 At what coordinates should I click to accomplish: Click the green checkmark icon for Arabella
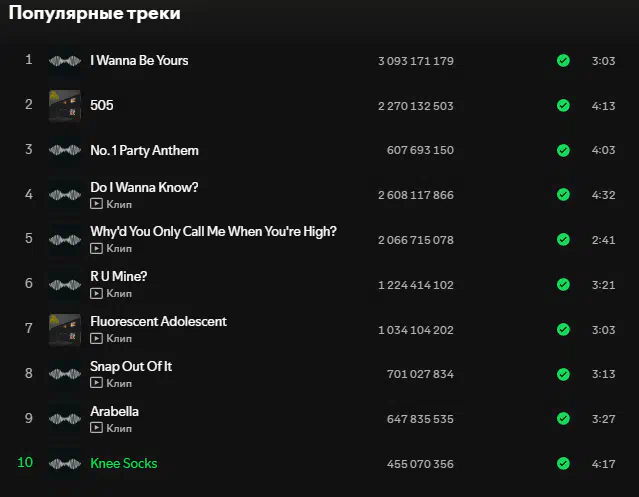click(x=563, y=419)
